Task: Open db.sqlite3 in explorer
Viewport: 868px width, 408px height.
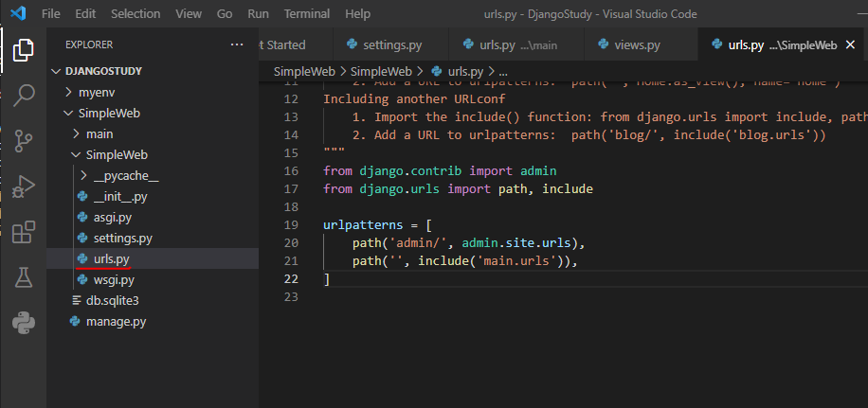Action: click(153, 301)
